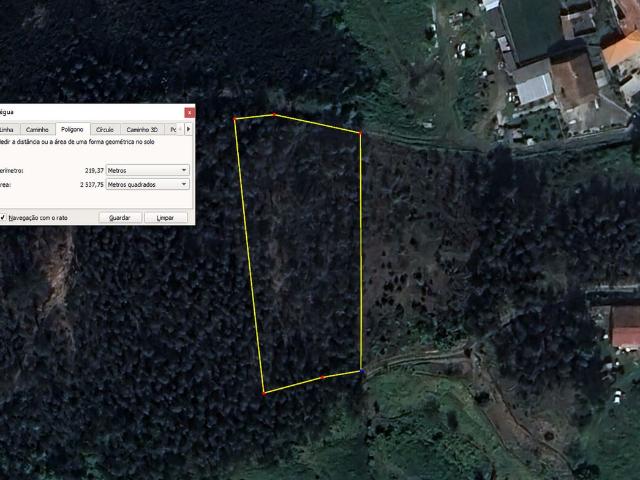Click red vertex on bottom polygon edge
This screenshot has height=480, width=640.
(322, 378)
